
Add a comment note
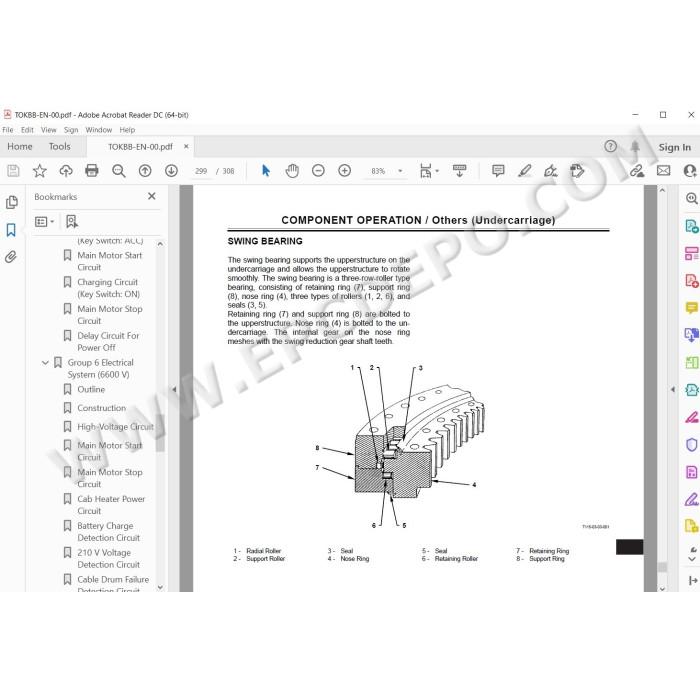click(x=498, y=171)
